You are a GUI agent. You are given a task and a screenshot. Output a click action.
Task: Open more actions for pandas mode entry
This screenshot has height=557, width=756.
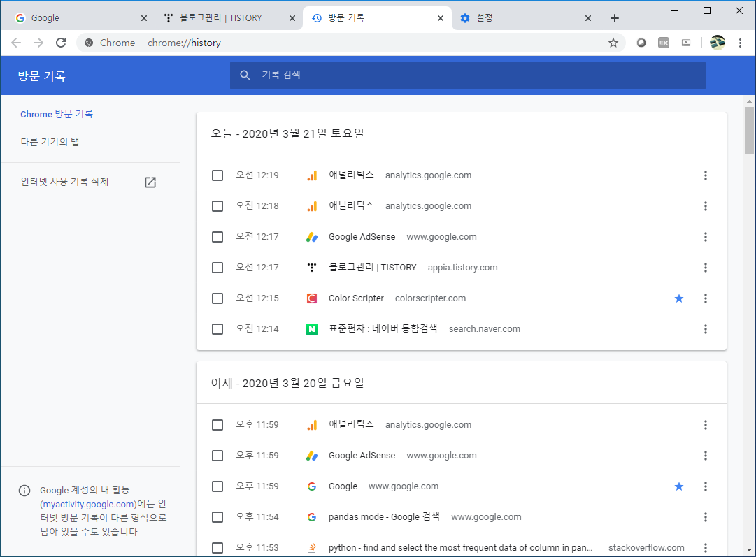(x=706, y=517)
